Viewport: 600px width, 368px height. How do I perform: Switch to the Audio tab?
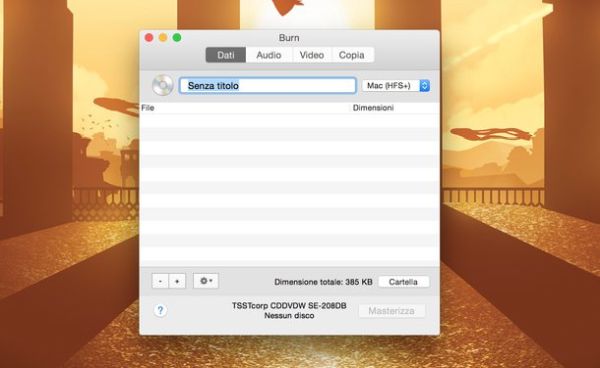click(x=269, y=55)
